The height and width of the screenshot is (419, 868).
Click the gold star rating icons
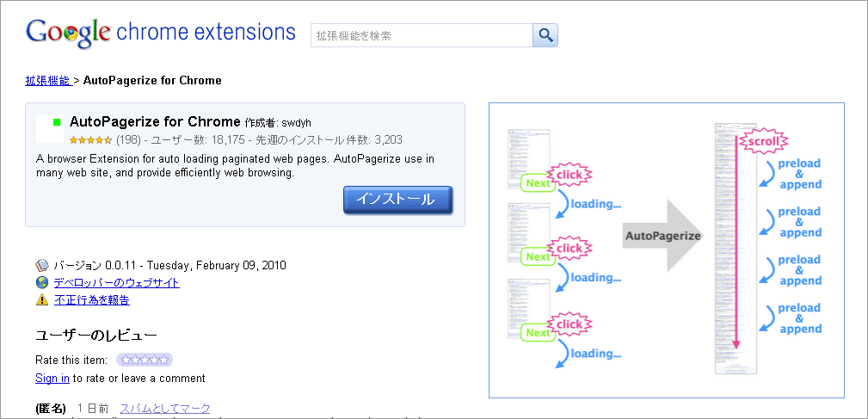[91, 140]
